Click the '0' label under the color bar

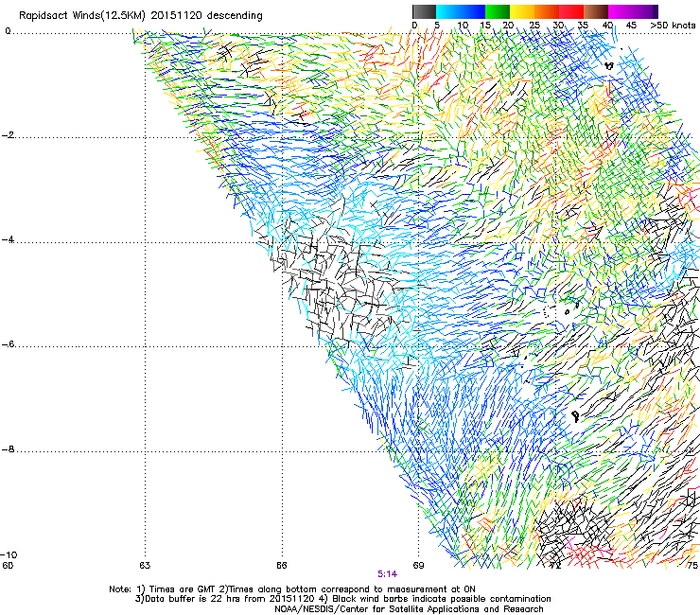point(414,25)
